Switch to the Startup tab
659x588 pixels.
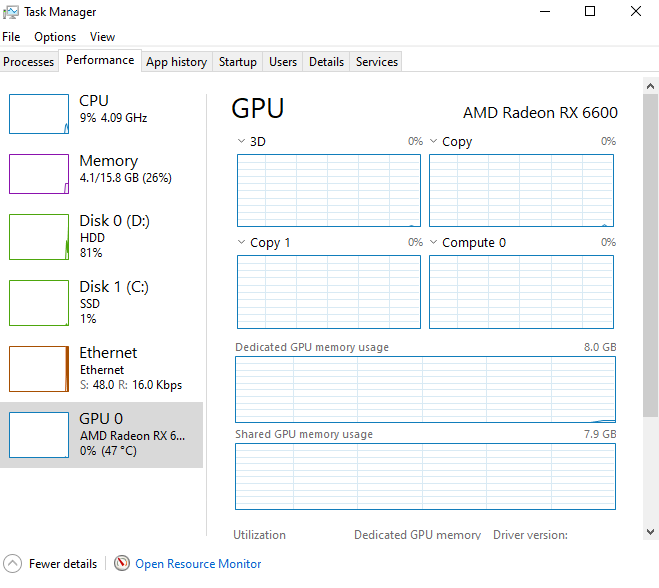[x=238, y=62]
